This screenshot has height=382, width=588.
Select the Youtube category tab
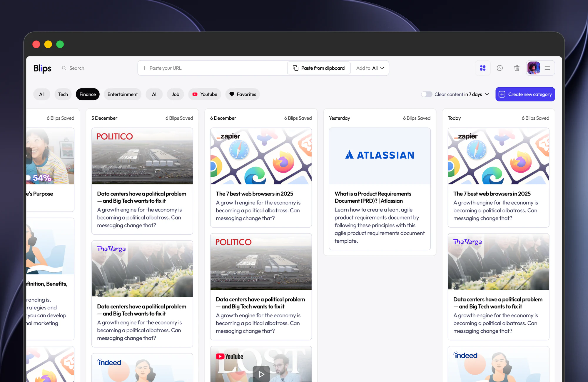click(x=205, y=94)
